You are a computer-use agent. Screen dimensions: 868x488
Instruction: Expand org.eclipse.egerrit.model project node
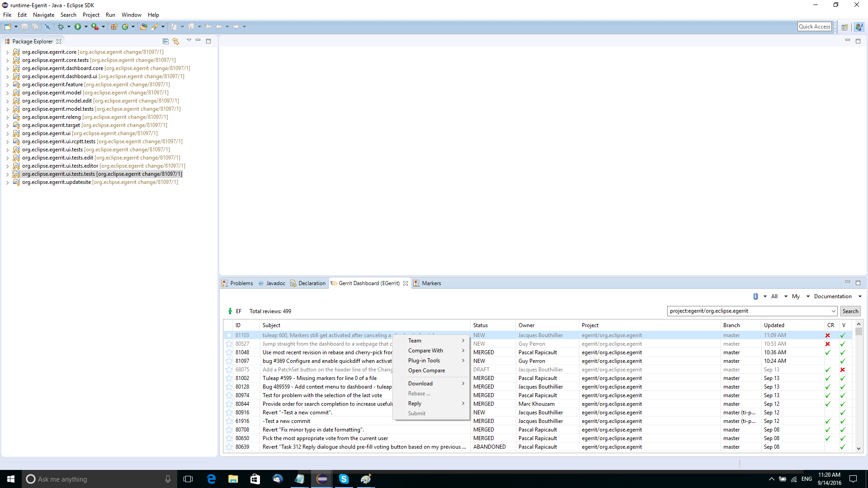pos(7,93)
